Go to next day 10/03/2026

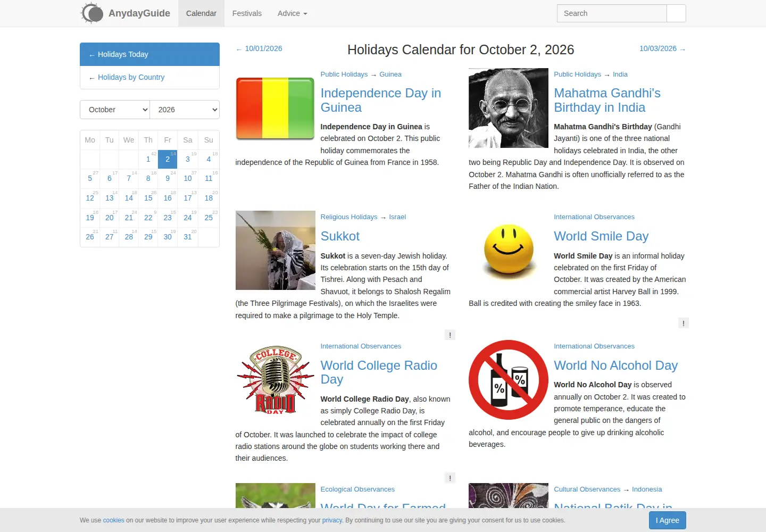click(663, 48)
